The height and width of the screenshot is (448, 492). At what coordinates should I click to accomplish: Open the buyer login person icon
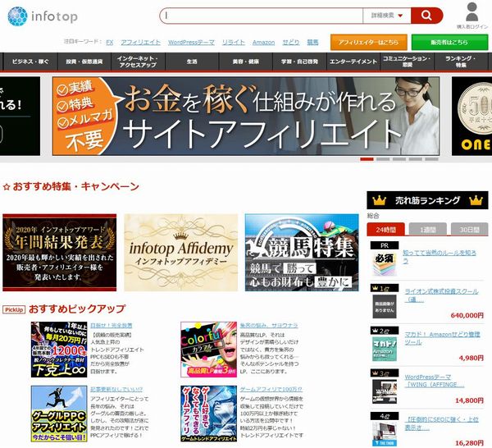pos(472,12)
